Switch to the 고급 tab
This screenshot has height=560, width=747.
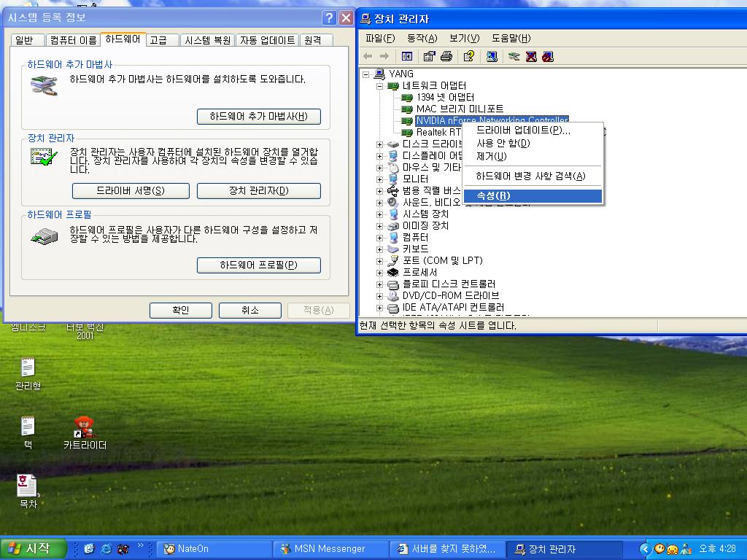pyautogui.click(x=159, y=40)
